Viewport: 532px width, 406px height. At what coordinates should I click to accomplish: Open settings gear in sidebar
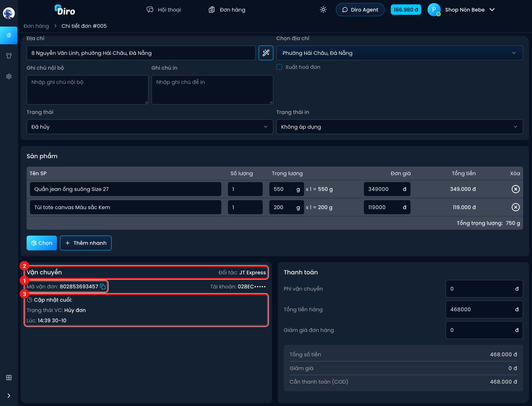[x=9, y=77]
